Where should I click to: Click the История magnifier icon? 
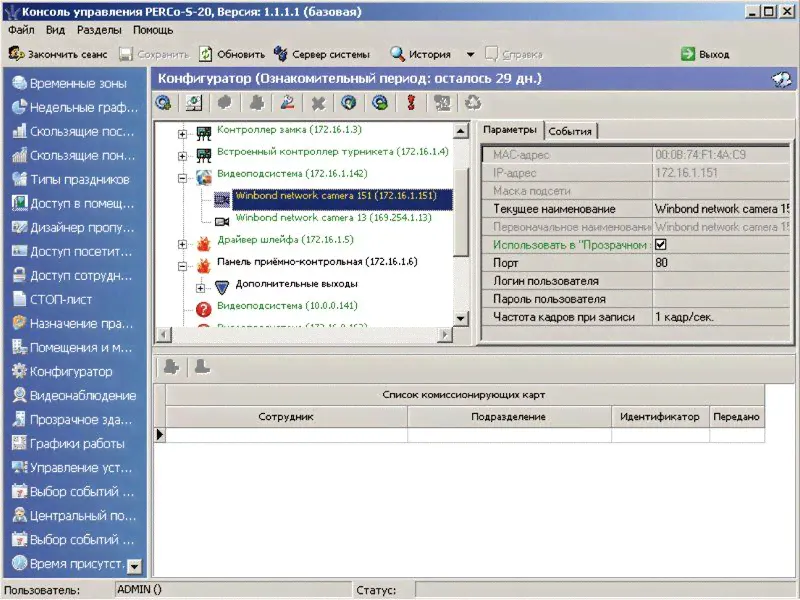397,54
